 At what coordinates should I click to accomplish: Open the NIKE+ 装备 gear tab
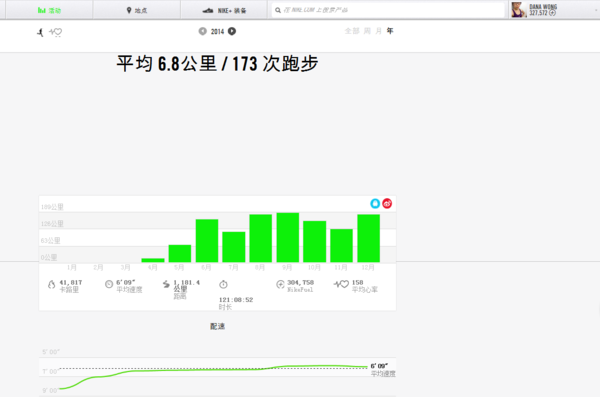(x=224, y=10)
